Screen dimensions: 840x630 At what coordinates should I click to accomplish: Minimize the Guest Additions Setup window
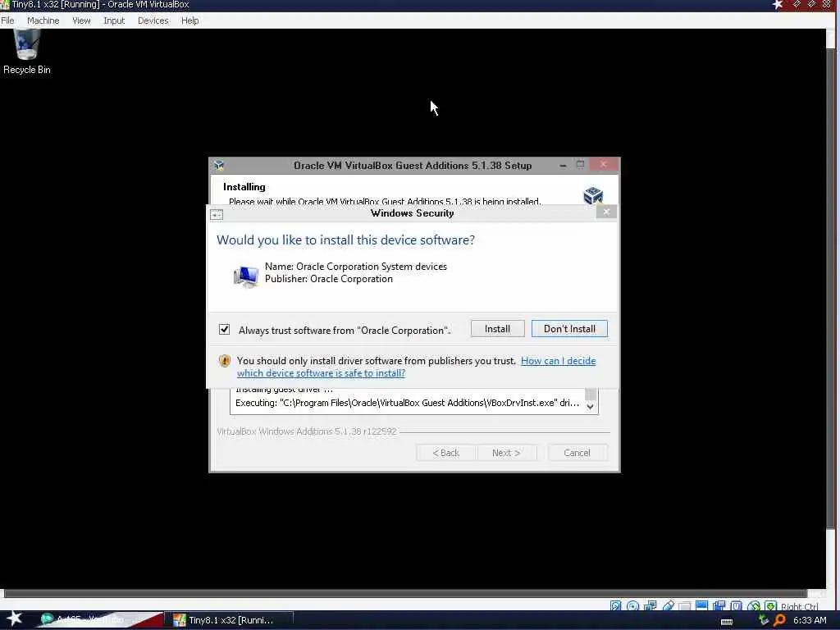coord(563,166)
